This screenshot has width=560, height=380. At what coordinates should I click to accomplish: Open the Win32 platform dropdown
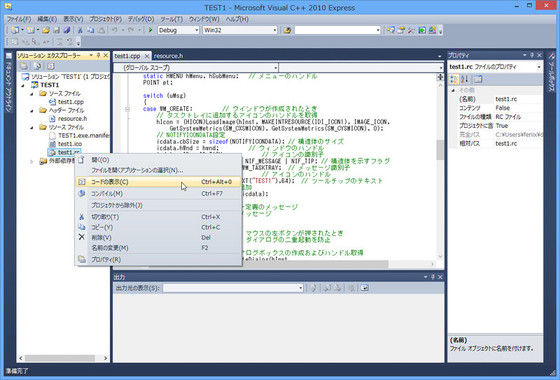tap(275, 30)
